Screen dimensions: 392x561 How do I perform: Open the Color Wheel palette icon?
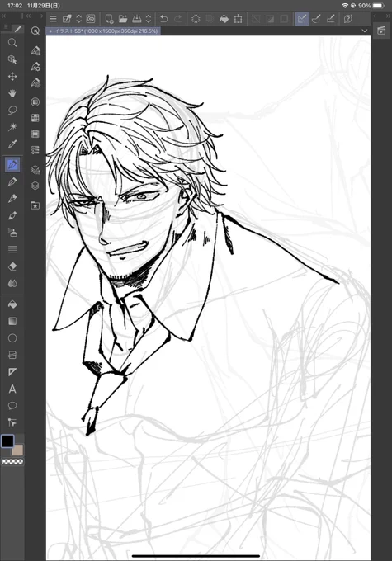click(35, 102)
